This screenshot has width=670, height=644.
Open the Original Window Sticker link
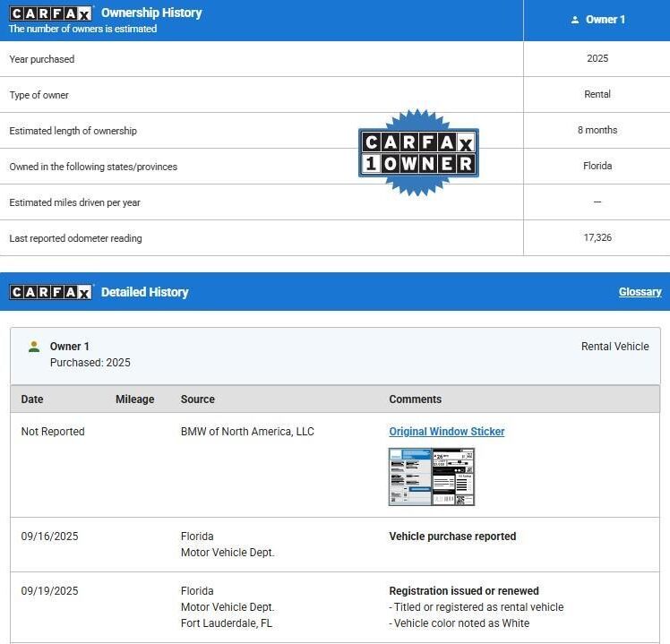(447, 432)
